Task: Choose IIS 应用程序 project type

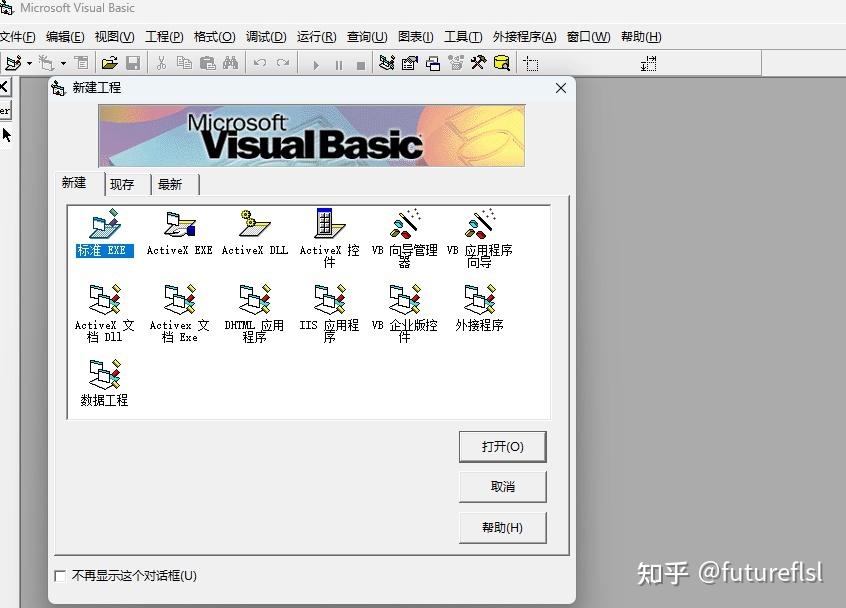Action: (x=330, y=313)
